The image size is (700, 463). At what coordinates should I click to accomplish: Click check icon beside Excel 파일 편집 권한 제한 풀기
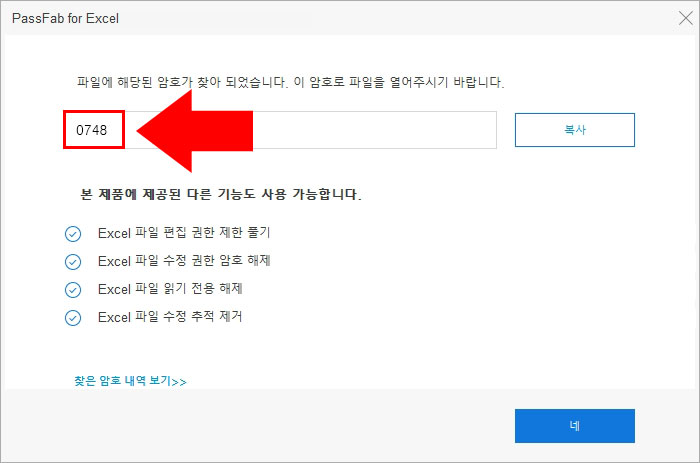tap(73, 234)
